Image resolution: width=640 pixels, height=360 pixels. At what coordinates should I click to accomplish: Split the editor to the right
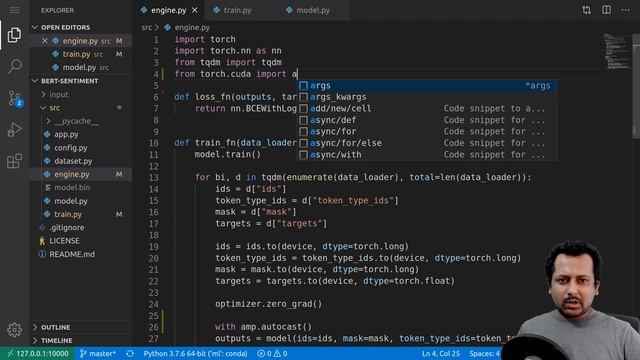(606, 10)
